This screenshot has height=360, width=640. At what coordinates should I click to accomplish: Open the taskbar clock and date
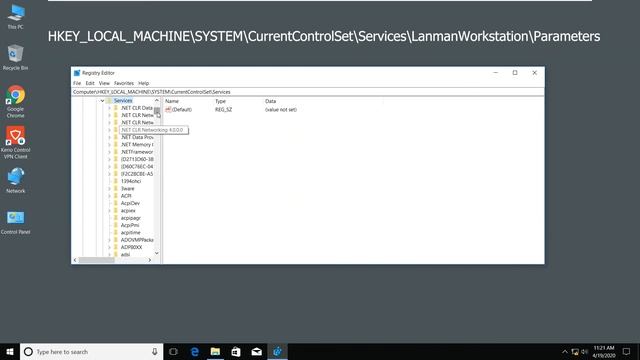pyautogui.click(x=604, y=351)
